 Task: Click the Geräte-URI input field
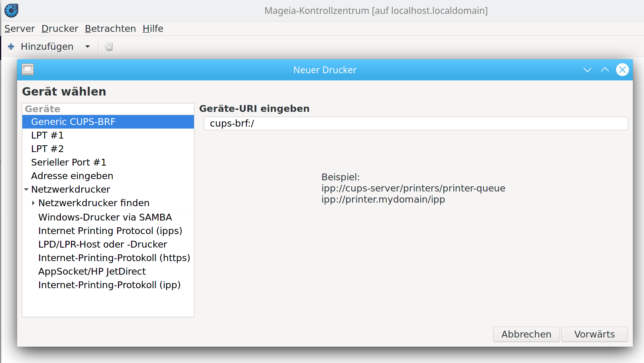[x=416, y=123]
